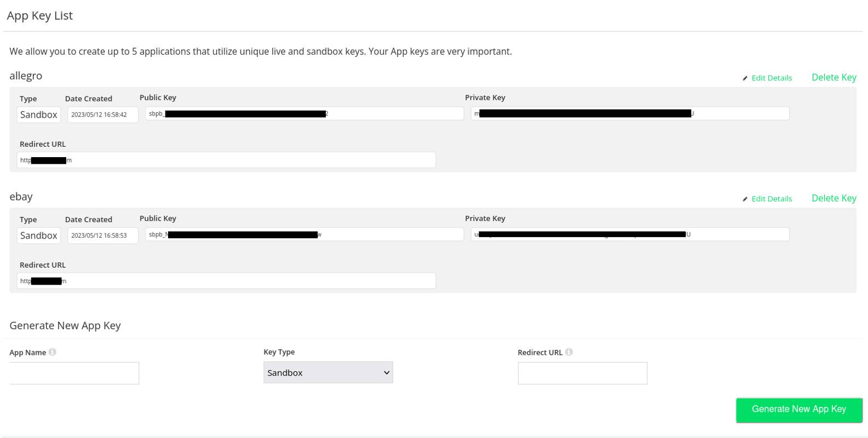Click the App Name input field
Screen dimensions: 868x438
point(74,373)
